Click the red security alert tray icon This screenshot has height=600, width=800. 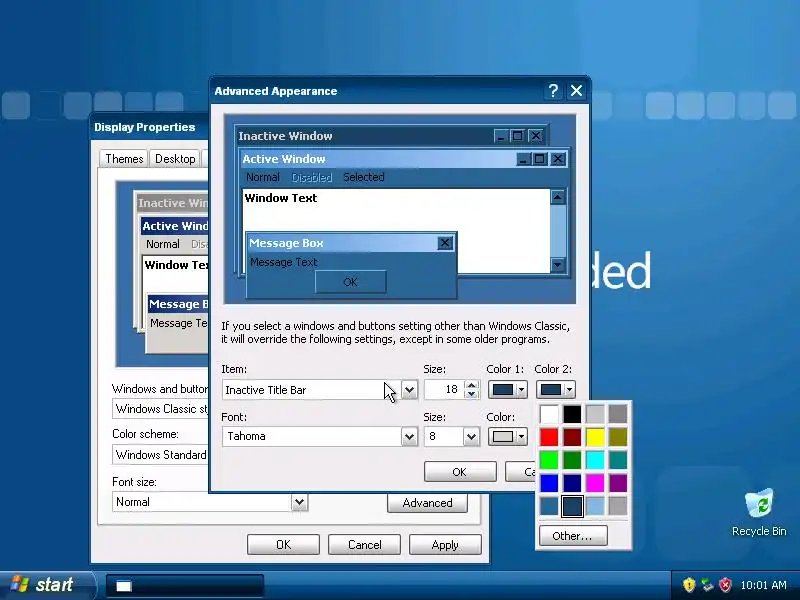click(x=724, y=584)
